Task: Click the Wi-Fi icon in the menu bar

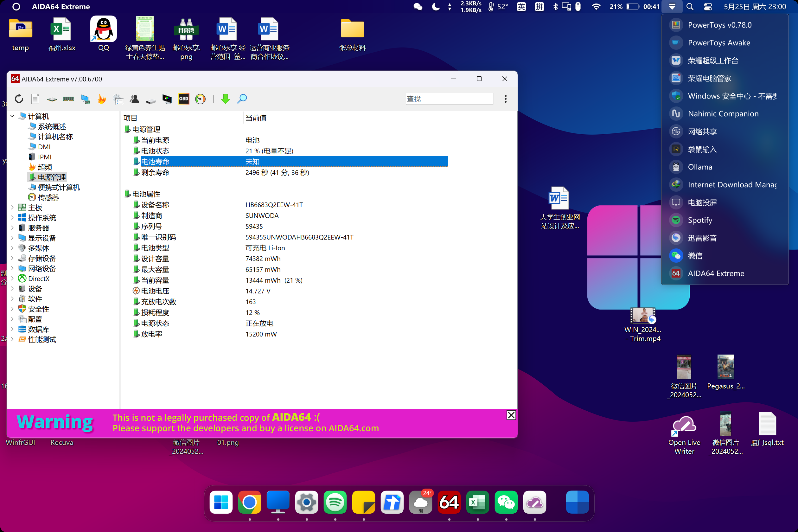Action: coord(596,6)
